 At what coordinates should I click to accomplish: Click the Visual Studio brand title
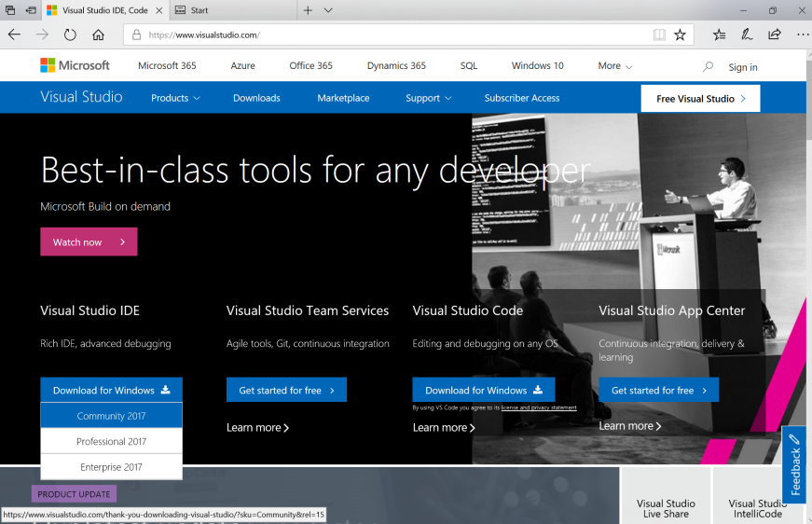[x=81, y=97]
